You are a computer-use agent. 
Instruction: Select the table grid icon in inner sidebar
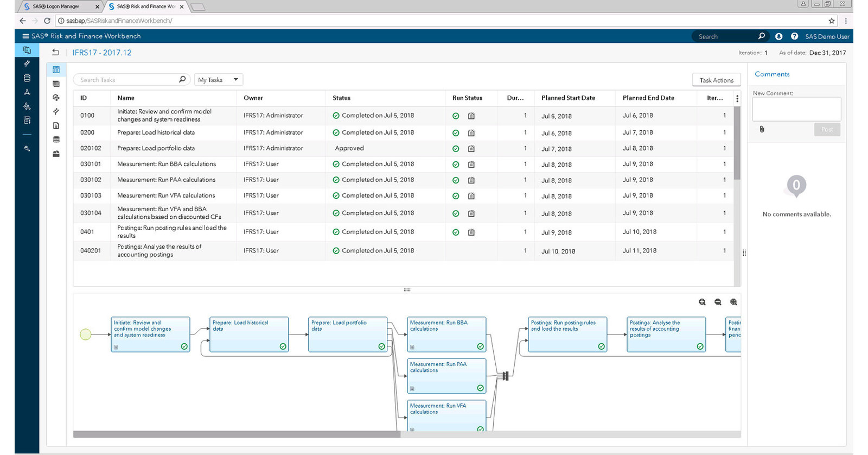coord(56,84)
